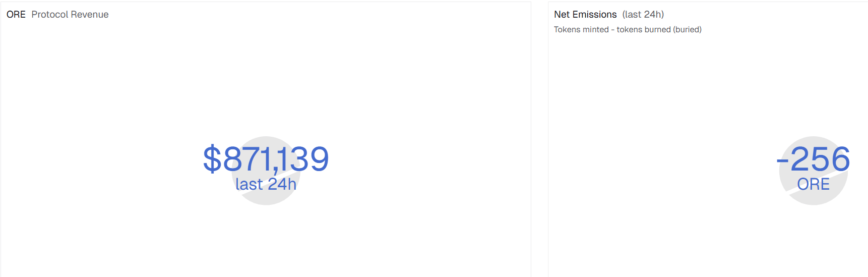
Task: Click the minus sign before 256
Action: [x=782, y=161]
